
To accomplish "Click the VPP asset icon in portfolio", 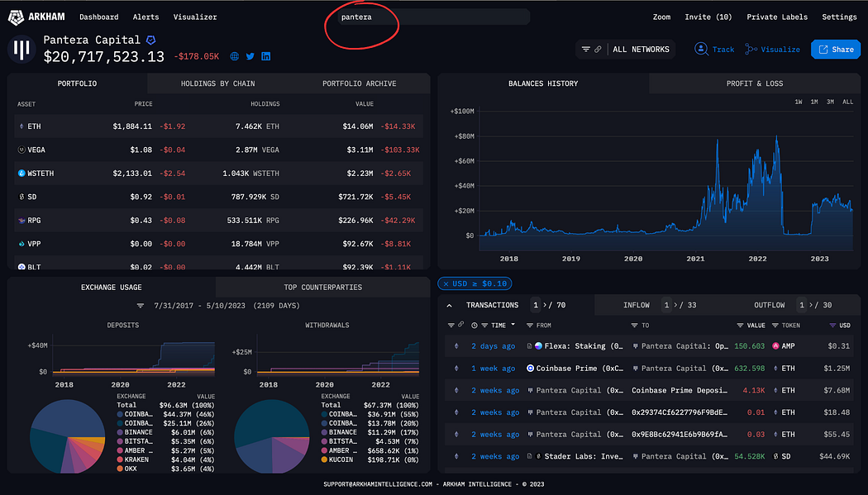I will coord(21,243).
